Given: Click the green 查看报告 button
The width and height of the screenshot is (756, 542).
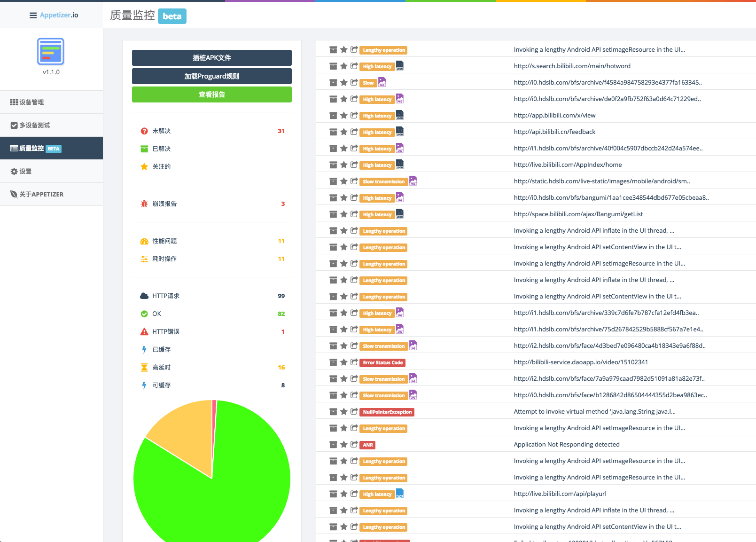Looking at the screenshot, I should [212, 94].
